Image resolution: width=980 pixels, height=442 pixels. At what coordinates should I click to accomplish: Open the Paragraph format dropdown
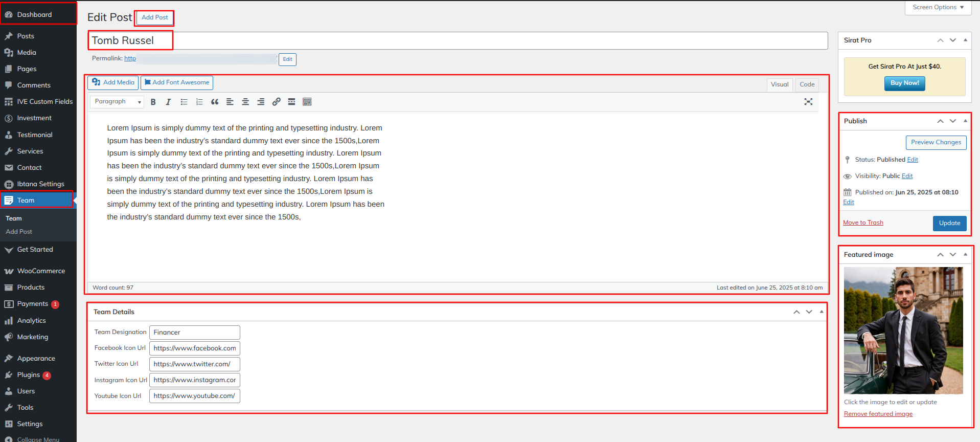pyautogui.click(x=117, y=102)
